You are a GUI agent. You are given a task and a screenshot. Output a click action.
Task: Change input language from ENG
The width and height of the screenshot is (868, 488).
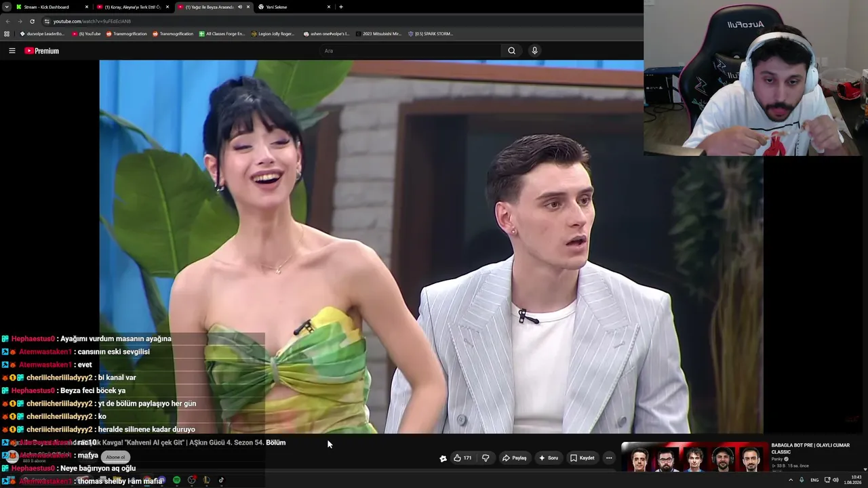pyautogui.click(x=814, y=480)
